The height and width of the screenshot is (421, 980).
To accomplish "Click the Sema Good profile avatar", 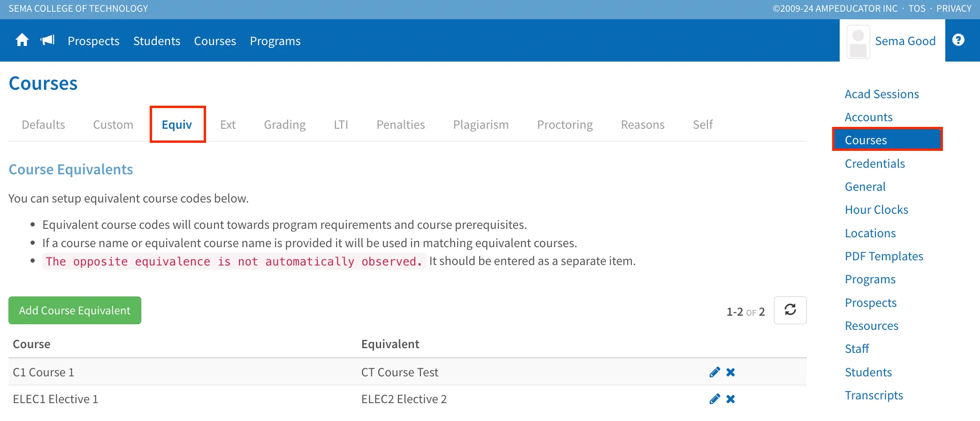I will tap(858, 42).
